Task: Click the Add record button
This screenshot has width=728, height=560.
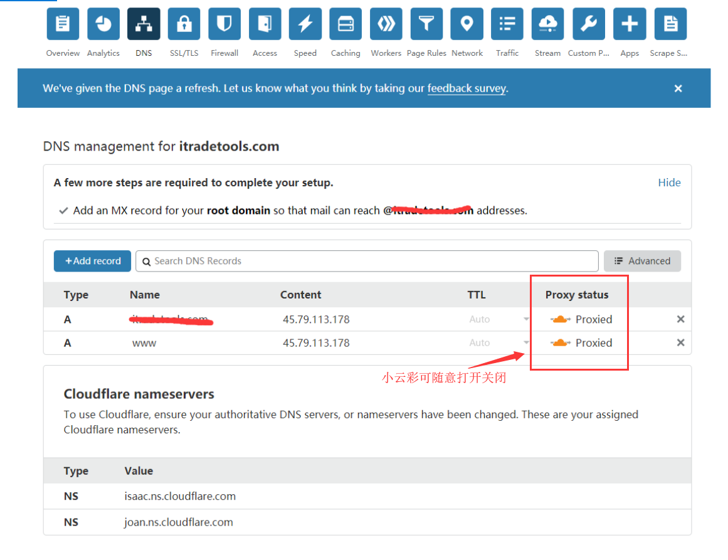Action: coord(92,261)
